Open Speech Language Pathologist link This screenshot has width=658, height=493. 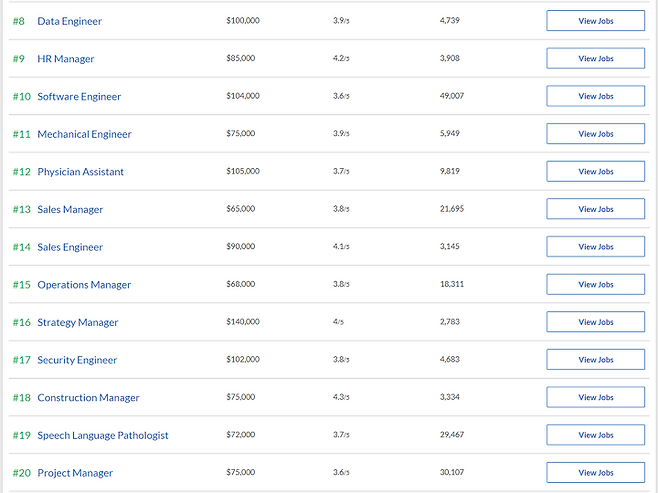(x=103, y=435)
